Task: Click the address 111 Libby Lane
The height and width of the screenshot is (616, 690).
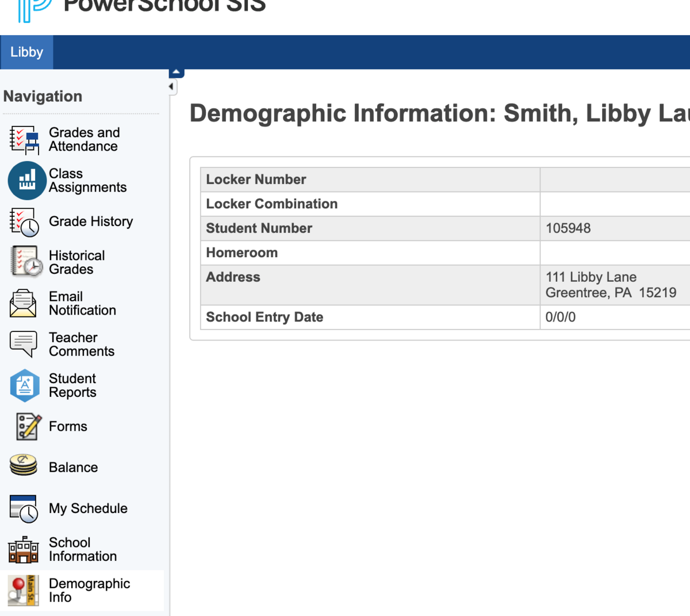Action: tap(591, 277)
